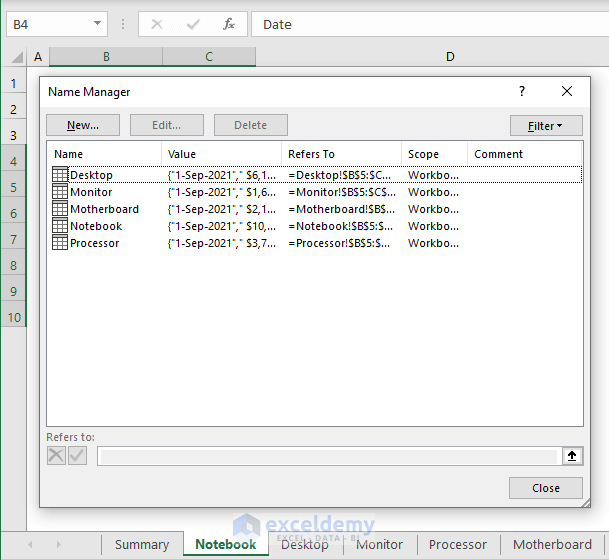Select the Monitor name row
The width and height of the screenshot is (609, 560).
click(x=316, y=192)
